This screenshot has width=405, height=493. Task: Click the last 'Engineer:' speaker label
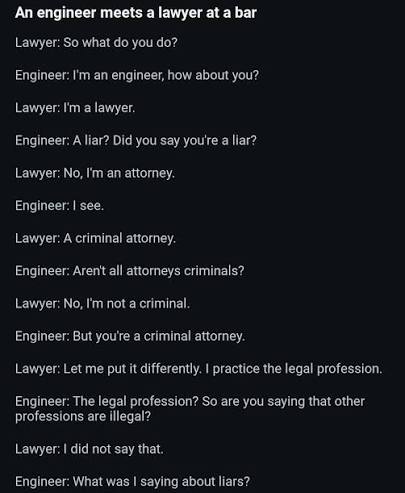(42, 482)
